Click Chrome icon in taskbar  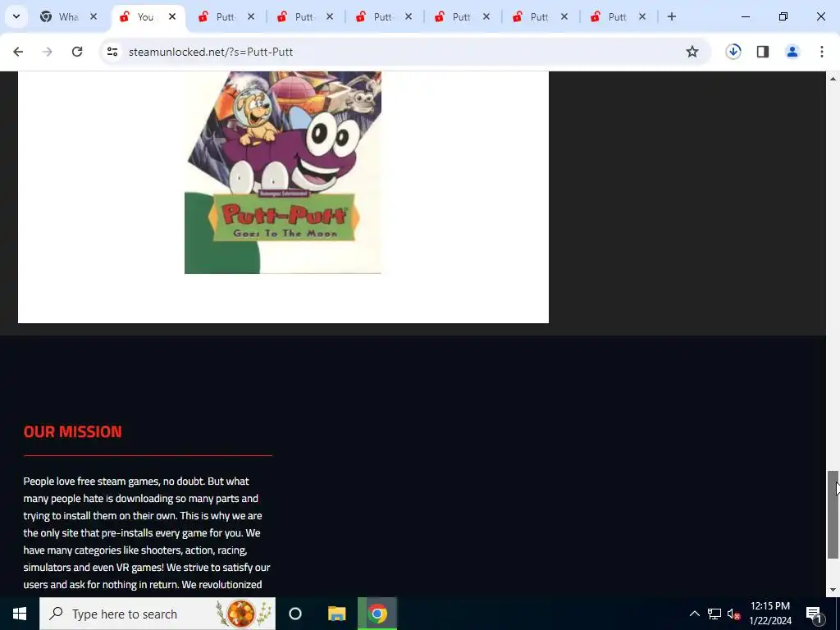click(x=377, y=614)
